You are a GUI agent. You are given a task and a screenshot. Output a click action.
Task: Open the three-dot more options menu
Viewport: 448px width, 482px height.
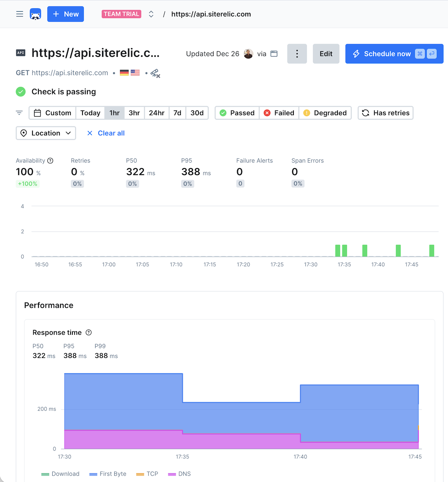pos(297,54)
